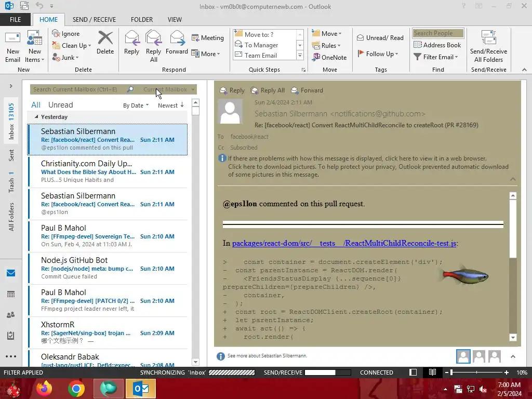Show more navigation options (ellipsis)
The height and width of the screenshot is (399, 532).
11,356
